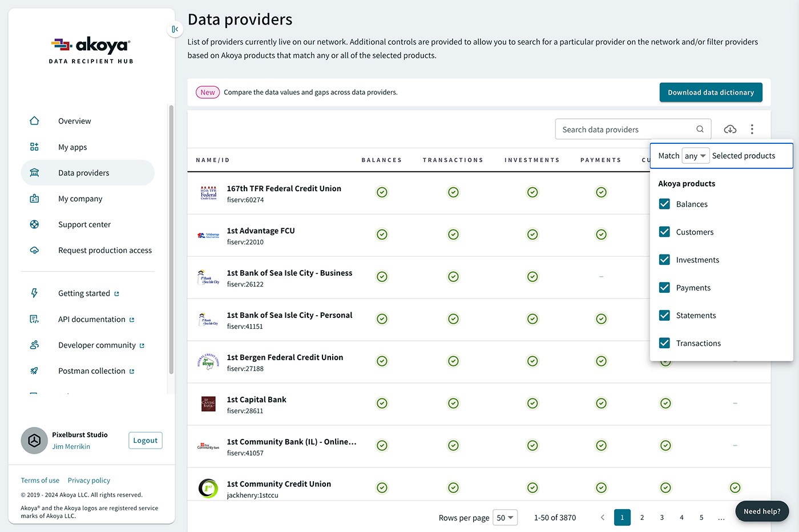The height and width of the screenshot is (532, 799).
Task: Click the API documentation icon
Action: (x=34, y=319)
